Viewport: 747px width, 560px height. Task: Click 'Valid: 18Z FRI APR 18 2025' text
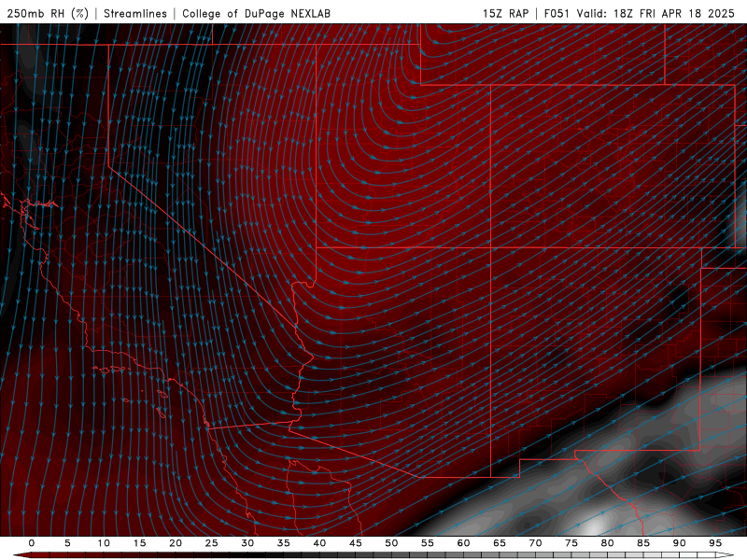pyautogui.click(x=656, y=13)
